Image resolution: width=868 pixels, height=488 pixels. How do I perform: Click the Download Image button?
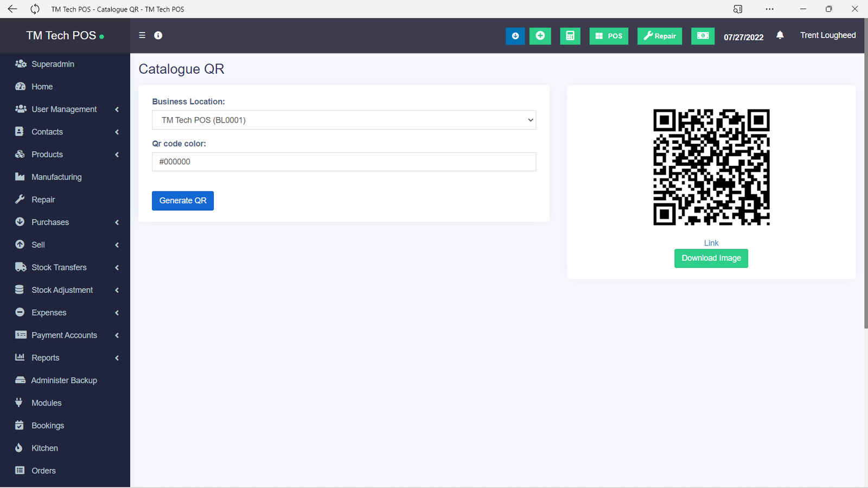(x=711, y=258)
